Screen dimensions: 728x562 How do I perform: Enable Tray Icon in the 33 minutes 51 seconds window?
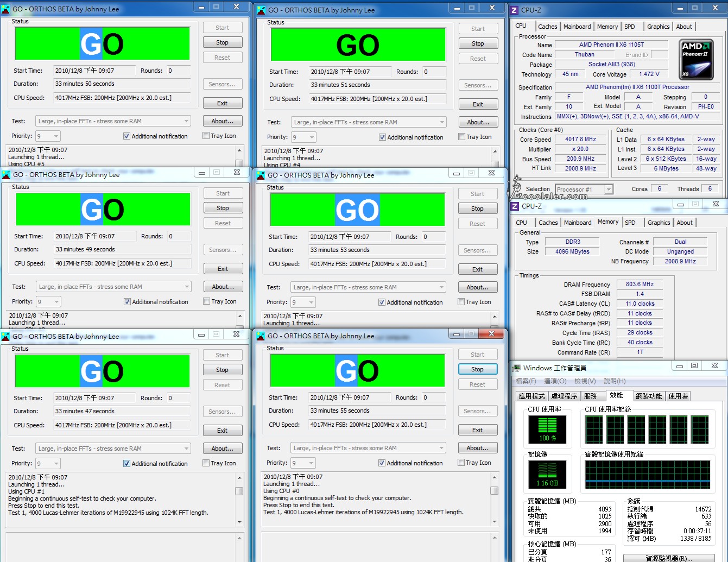click(461, 137)
